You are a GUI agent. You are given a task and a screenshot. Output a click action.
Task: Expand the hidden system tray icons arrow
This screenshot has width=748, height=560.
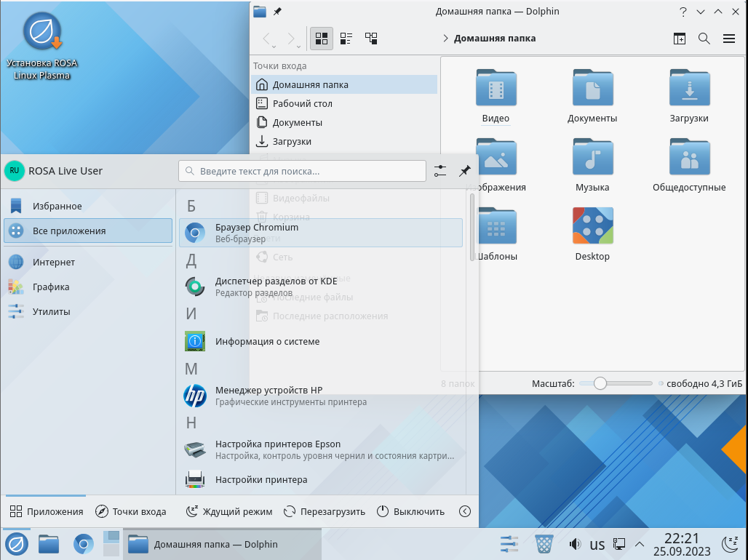(640, 544)
